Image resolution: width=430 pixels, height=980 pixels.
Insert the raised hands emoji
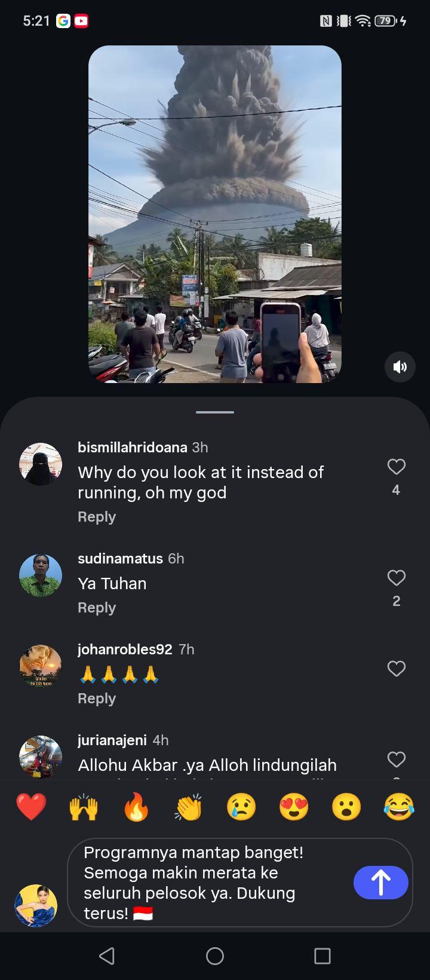(84, 807)
